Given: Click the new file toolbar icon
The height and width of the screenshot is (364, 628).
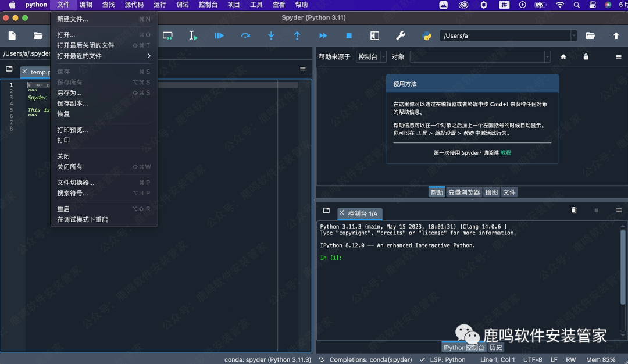Looking at the screenshot, I should [x=12, y=36].
